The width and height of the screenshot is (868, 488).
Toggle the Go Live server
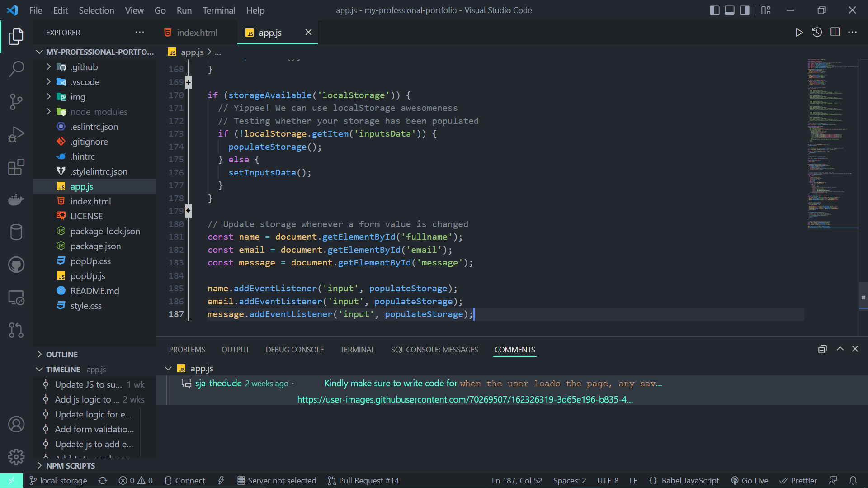coord(749,480)
